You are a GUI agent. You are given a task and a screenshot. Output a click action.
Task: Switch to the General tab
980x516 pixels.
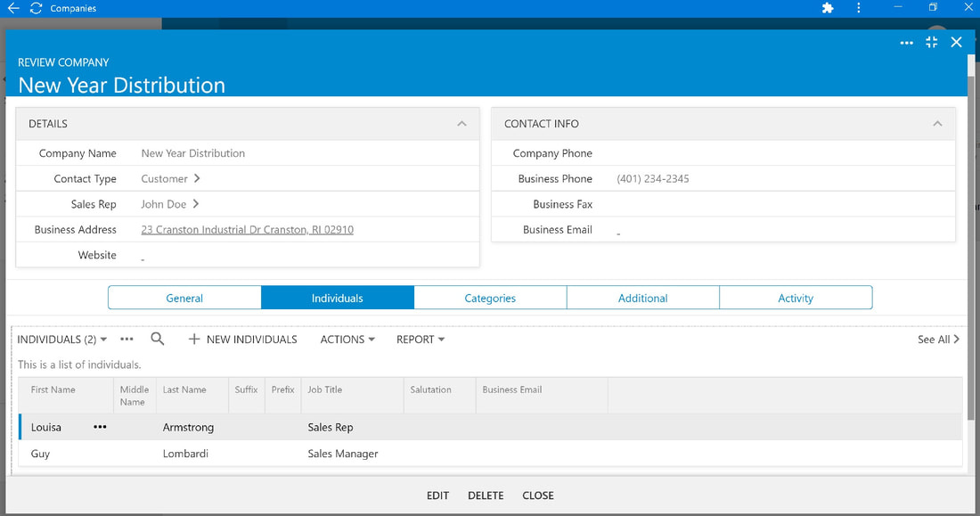[184, 298]
